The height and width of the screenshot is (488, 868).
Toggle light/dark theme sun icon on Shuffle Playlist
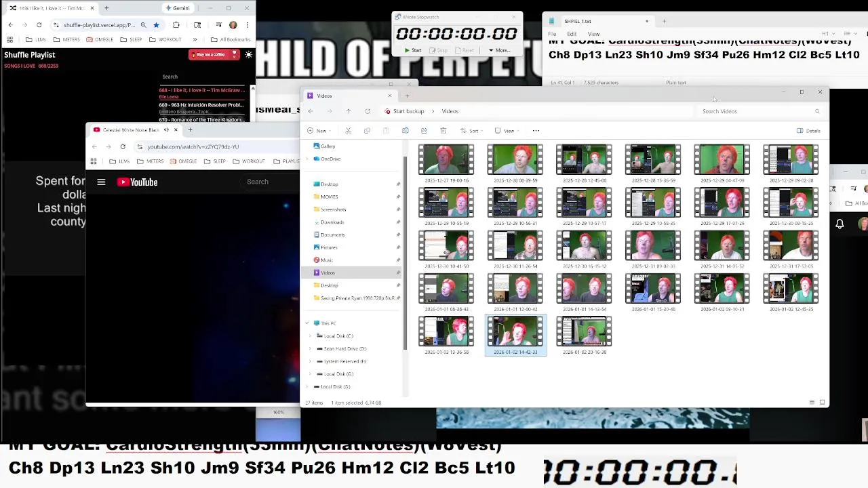pos(249,54)
